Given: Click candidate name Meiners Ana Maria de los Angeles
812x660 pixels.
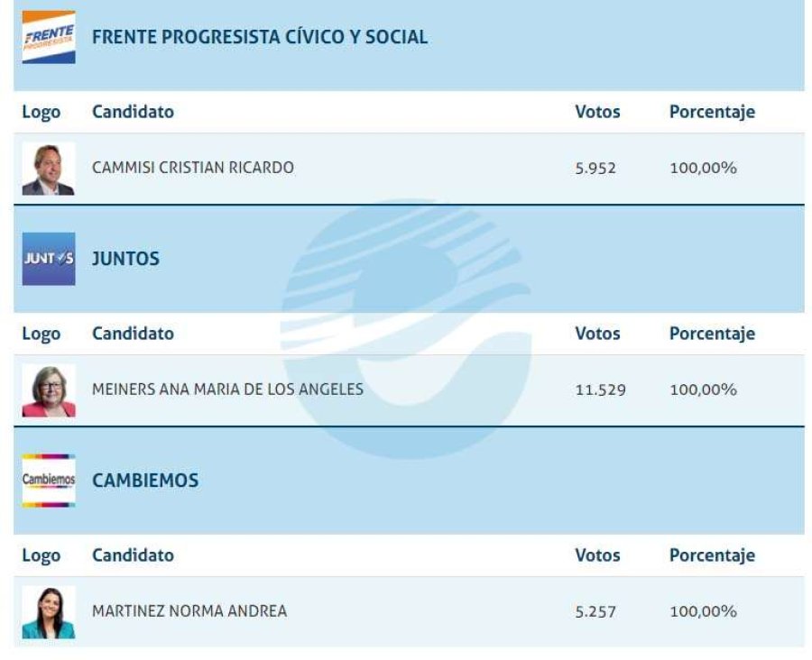Looking at the screenshot, I should point(227,390).
